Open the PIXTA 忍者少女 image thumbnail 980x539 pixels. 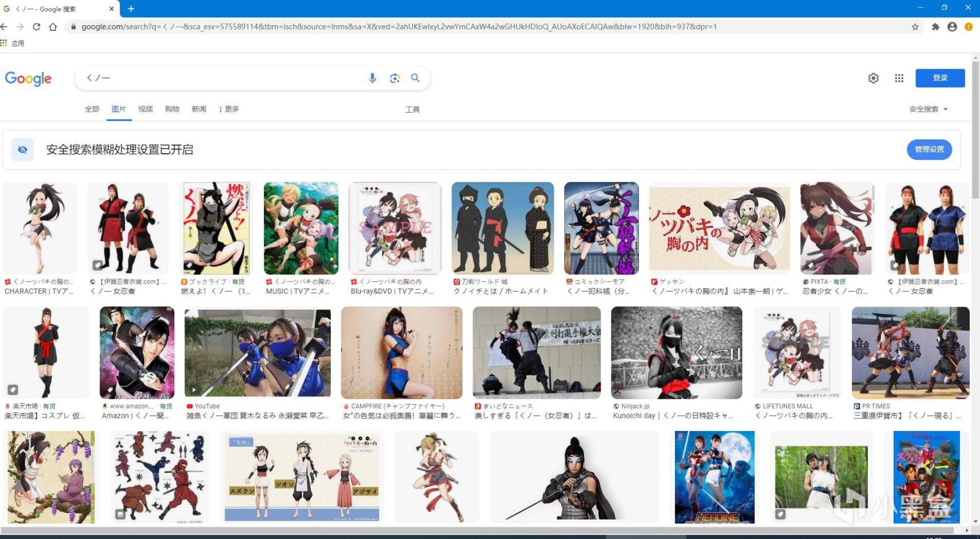pyautogui.click(x=837, y=229)
